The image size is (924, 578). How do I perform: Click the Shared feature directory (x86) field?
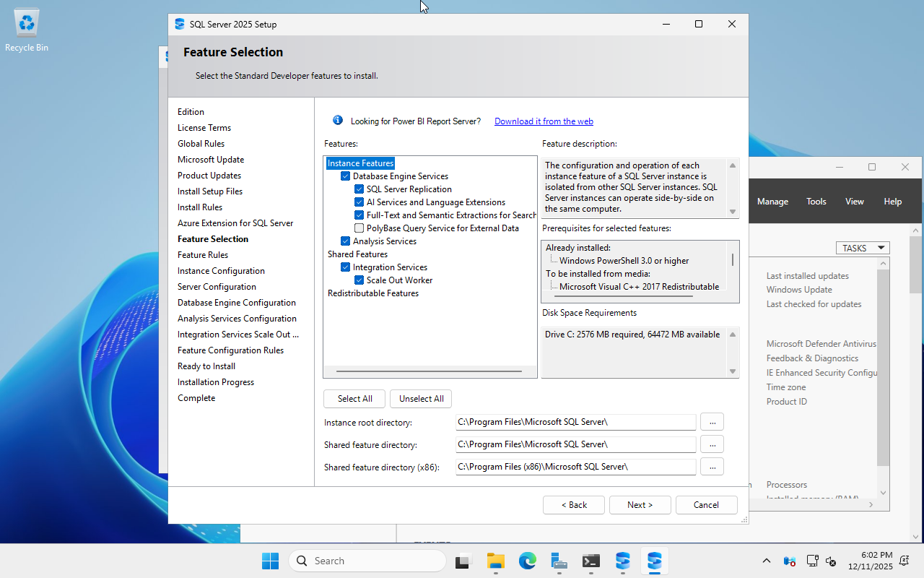tap(575, 467)
